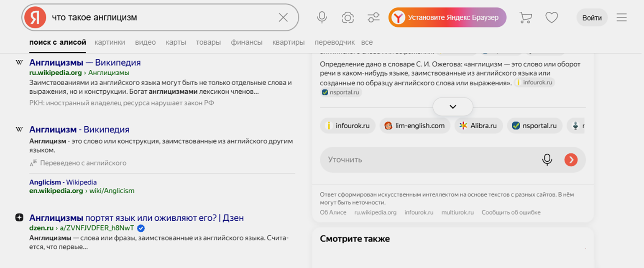The image size is (644, 268).
Task: Show all search categories via все
Action: click(367, 42)
